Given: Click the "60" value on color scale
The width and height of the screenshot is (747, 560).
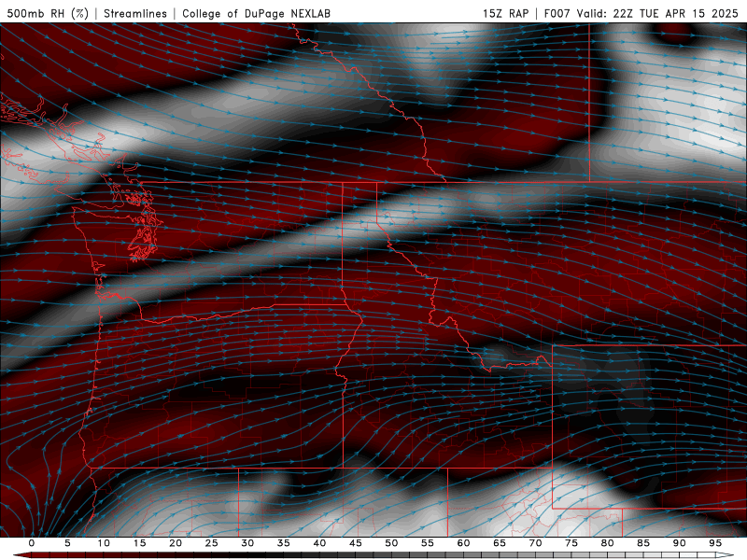Looking at the screenshot, I should tap(463, 543).
